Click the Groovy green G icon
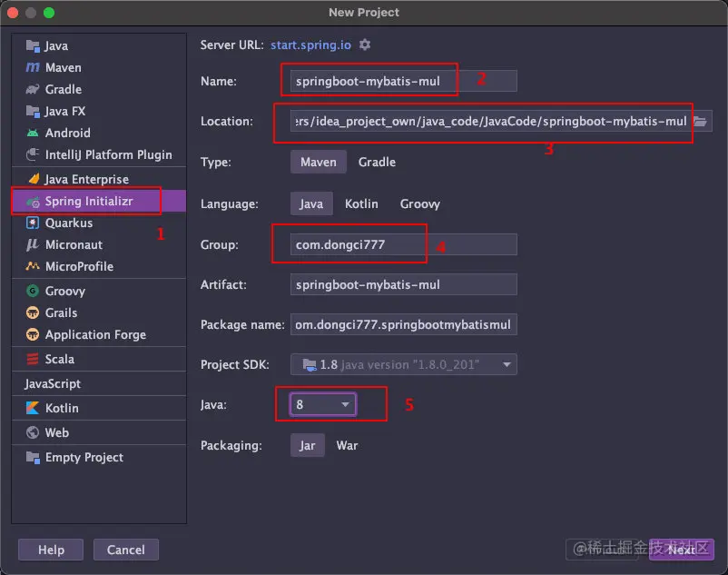728x575 pixels. tap(33, 291)
